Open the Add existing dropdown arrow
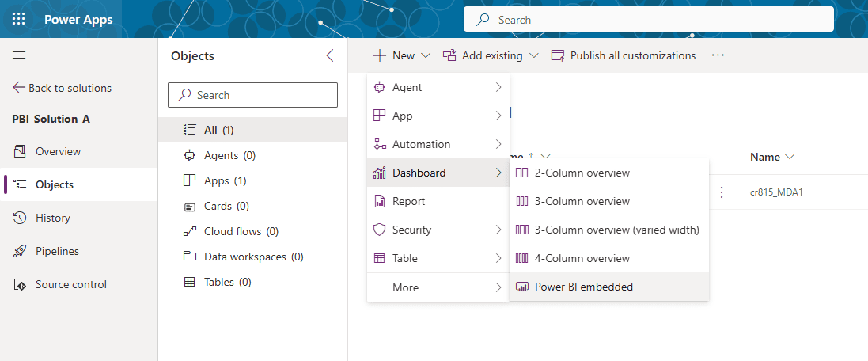This screenshot has width=868, height=361. click(534, 55)
